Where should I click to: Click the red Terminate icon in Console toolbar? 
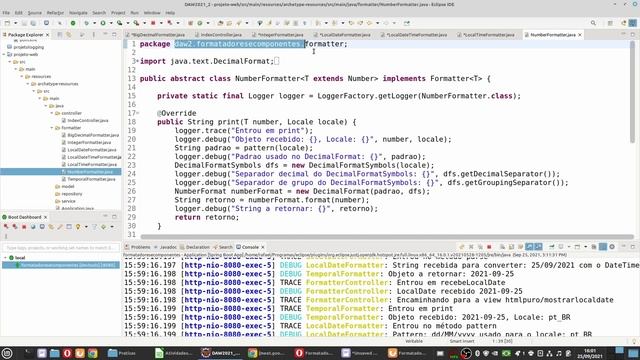coord(489,247)
